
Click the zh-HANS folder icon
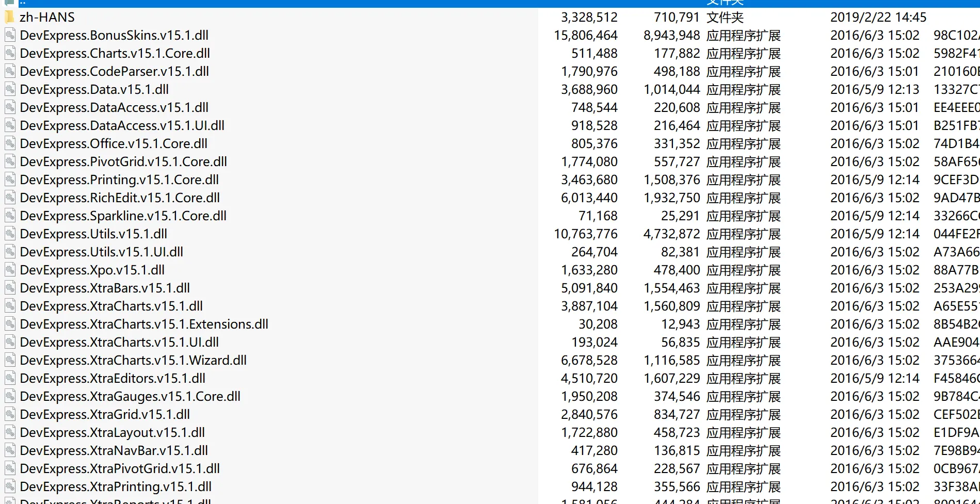9,18
